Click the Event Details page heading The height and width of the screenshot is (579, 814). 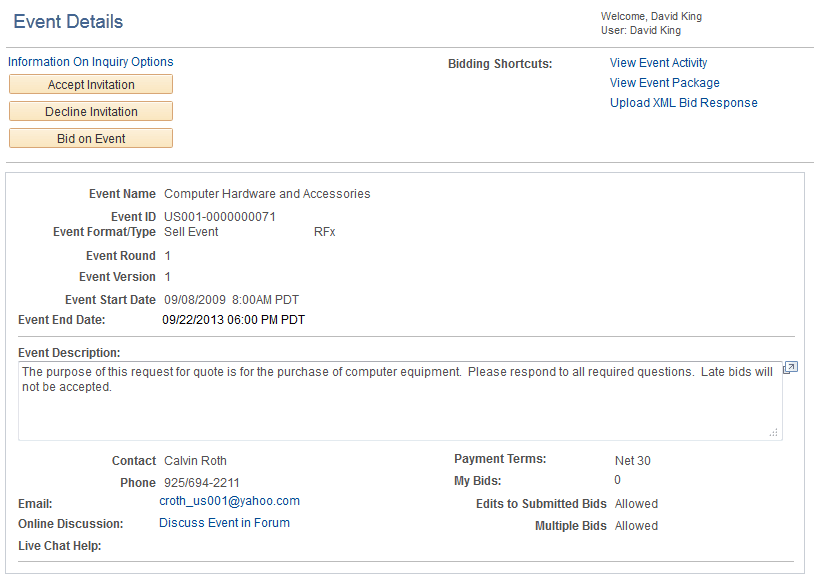(x=68, y=21)
